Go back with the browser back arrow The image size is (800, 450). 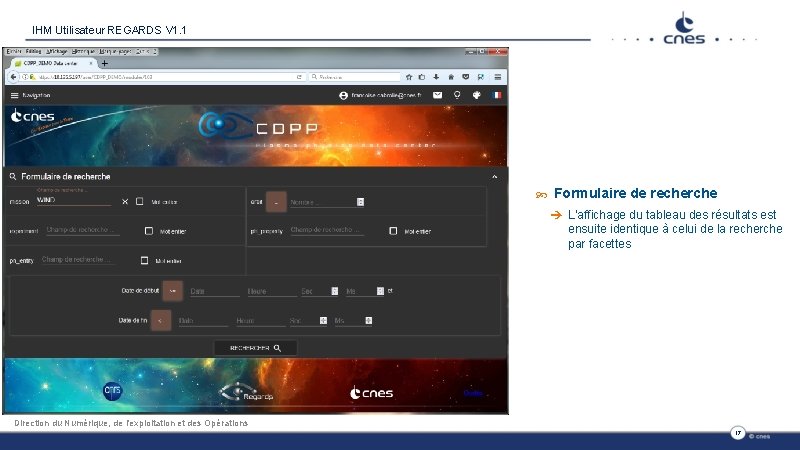pyautogui.click(x=13, y=77)
